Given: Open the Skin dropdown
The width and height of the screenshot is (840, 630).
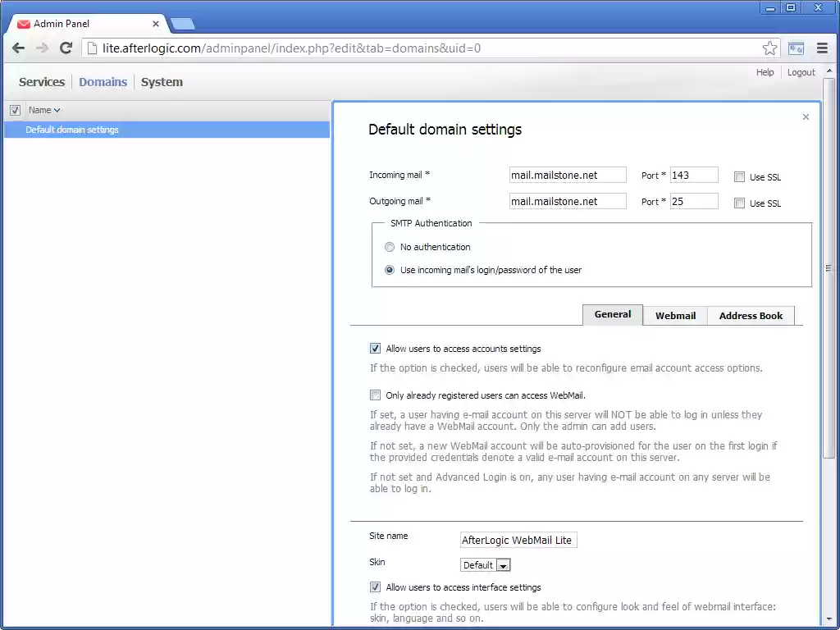Looking at the screenshot, I should point(504,564).
